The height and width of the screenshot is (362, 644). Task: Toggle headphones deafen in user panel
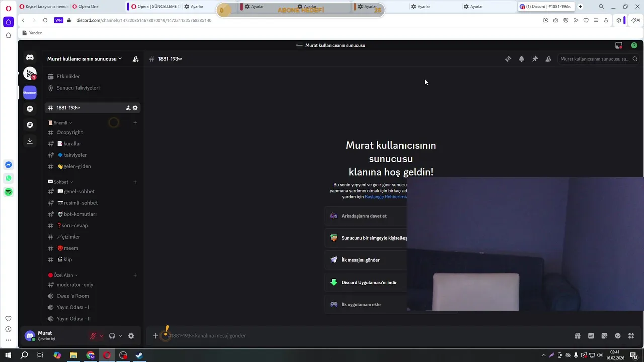pyautogui.click(x=112, y=336)
